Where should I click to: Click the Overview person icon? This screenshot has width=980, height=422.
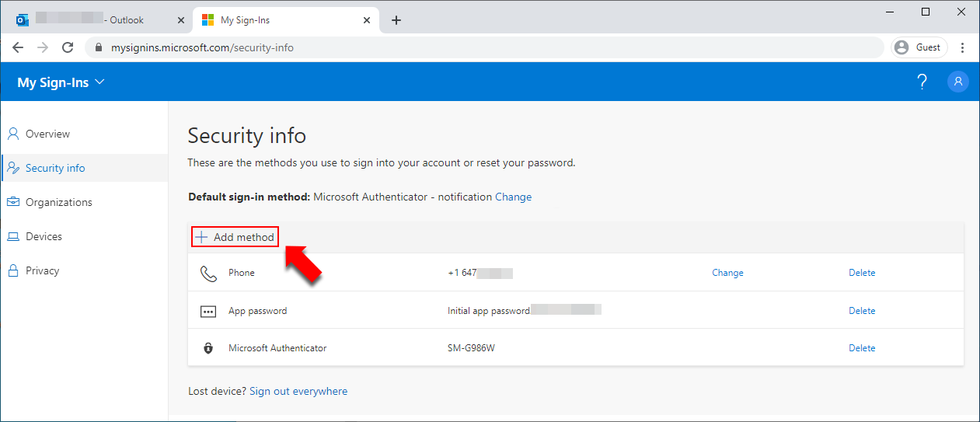pos(13,134)
